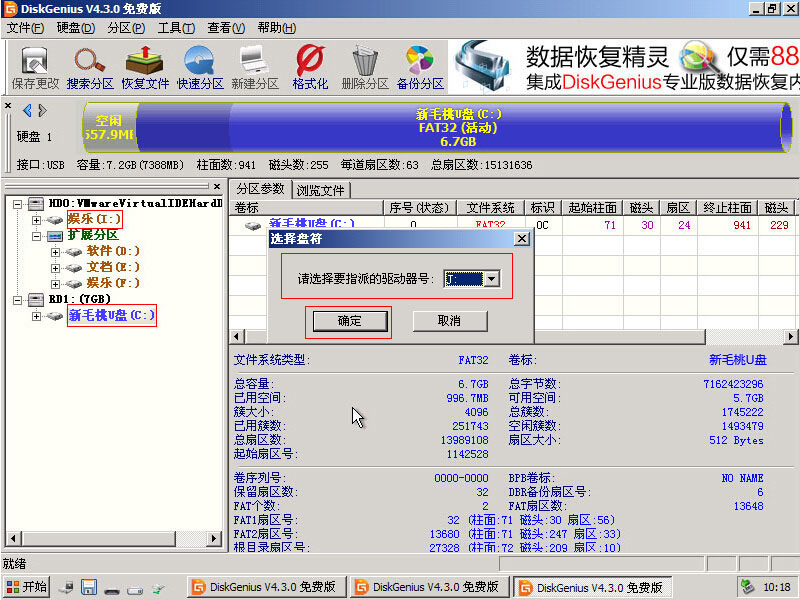Collapse the 扩展分区 extended partition node
The width and height of the screenshot is (800, 600).
pos(36,236)
